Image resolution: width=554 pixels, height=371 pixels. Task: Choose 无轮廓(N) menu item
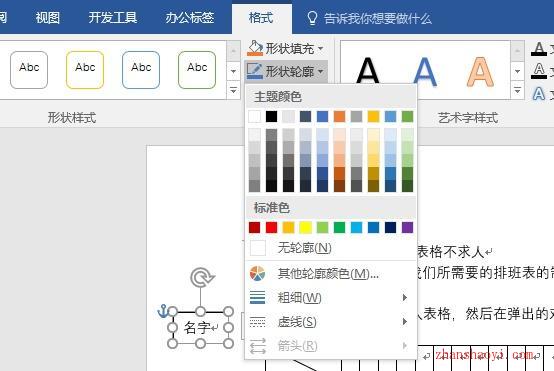tap(331, 248)
